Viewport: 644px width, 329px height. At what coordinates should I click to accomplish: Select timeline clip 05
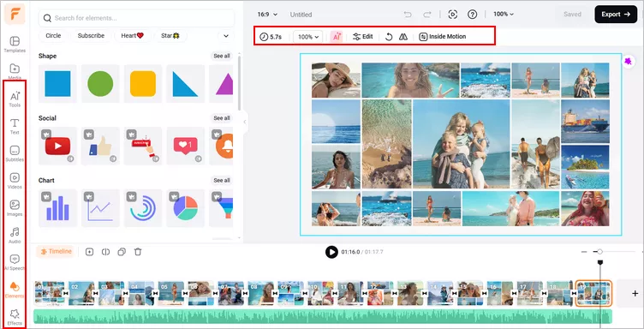[x=171, y=293]
